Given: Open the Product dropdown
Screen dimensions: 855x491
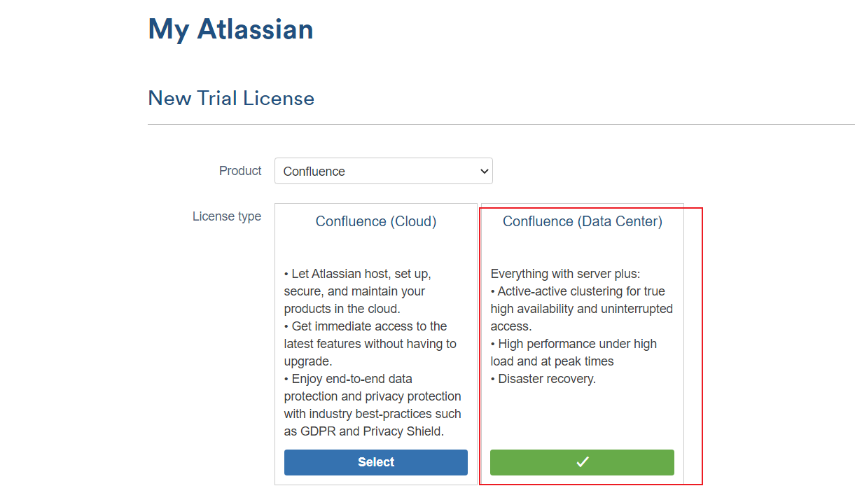Looking at the screenshot, I should point(383,171).
